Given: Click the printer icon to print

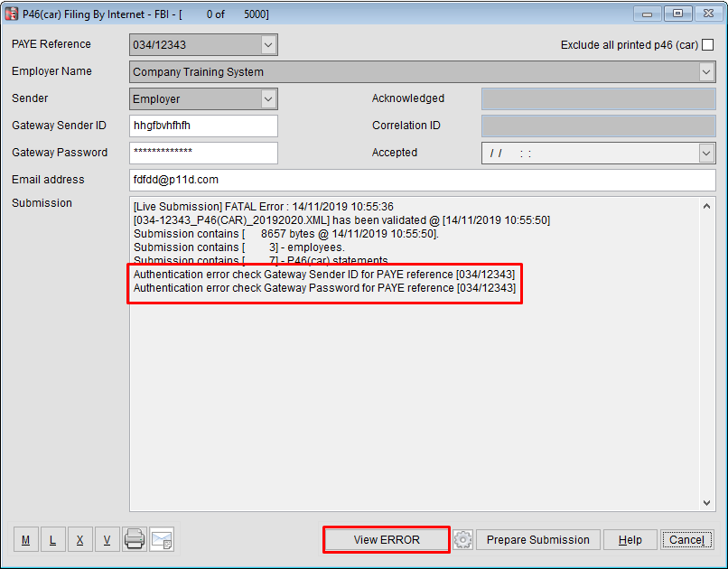Looking at the screenshot, I should click(x=134, y=539).
